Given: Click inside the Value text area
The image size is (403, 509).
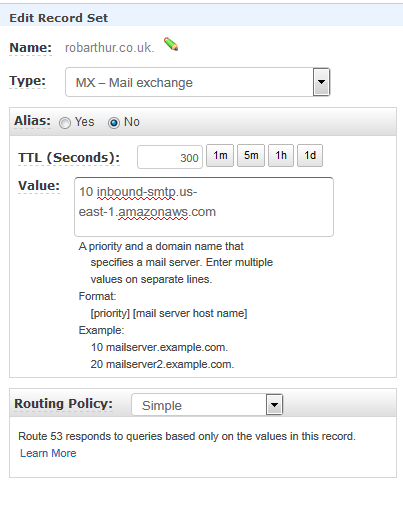Looking at the screenshot, I should point(204,207).
